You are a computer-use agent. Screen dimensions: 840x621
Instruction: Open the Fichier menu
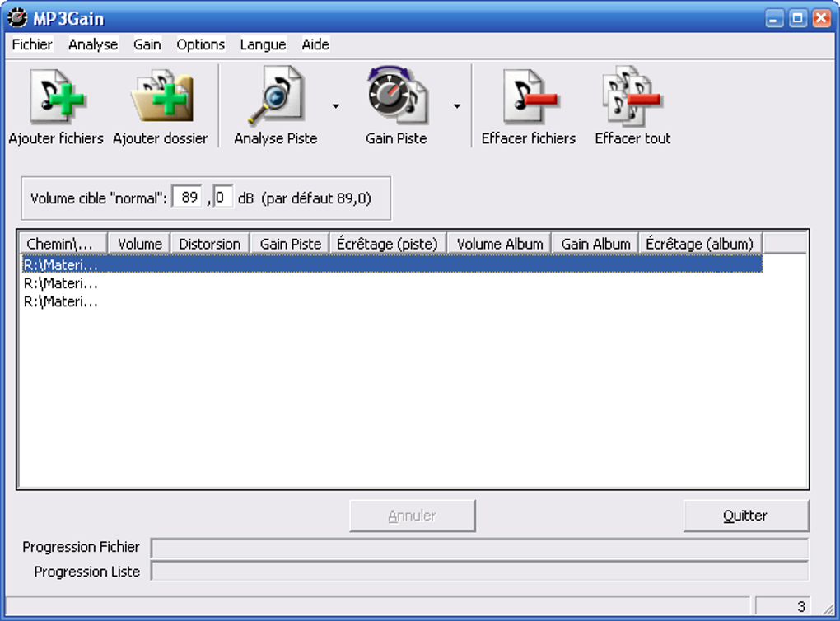(32, 44)
